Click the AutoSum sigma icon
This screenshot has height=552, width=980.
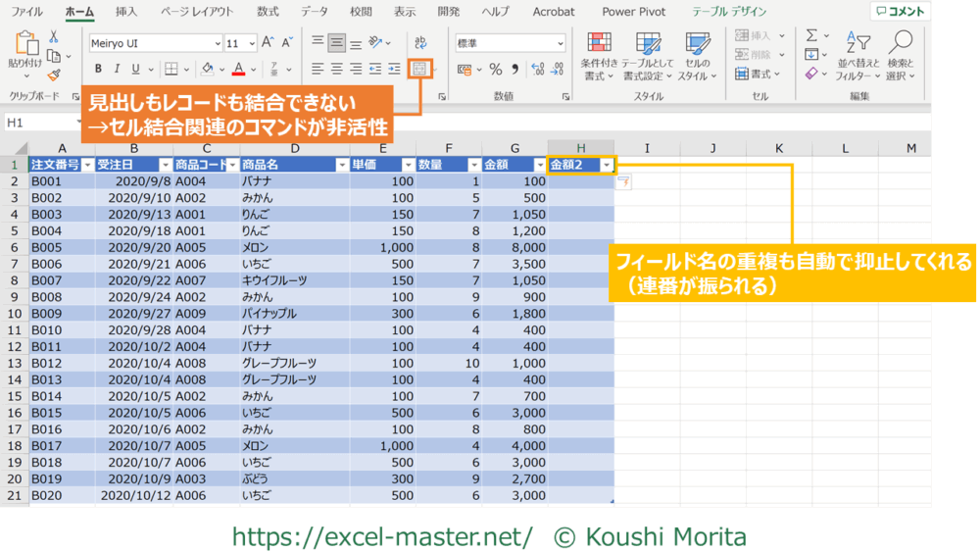point(811,36)
